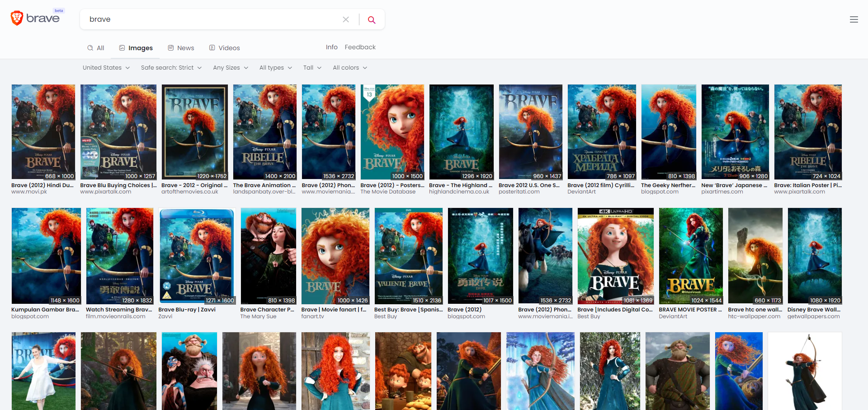
Task: Open the Brave: Italian Poster thumbnail
Action: click(808, 132)
